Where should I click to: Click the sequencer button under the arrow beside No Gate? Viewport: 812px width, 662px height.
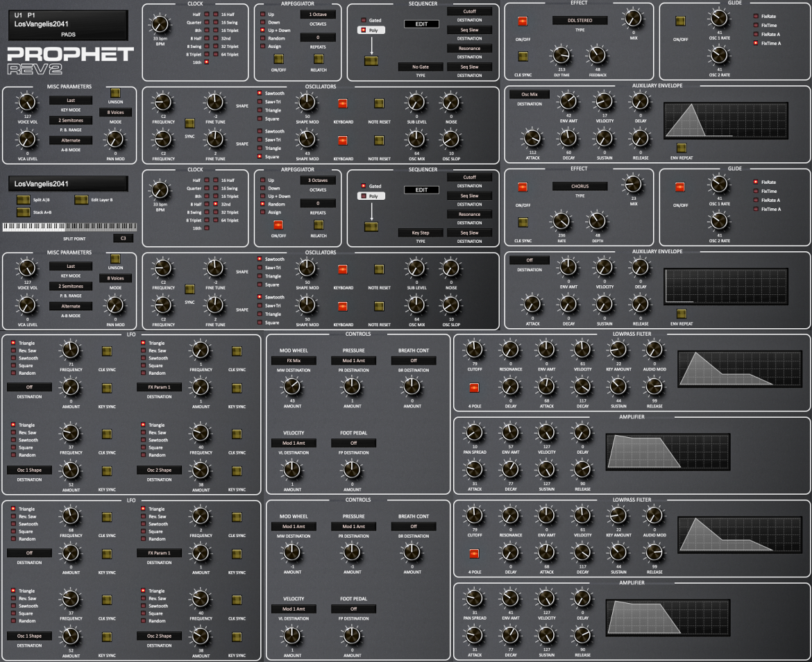371,60
